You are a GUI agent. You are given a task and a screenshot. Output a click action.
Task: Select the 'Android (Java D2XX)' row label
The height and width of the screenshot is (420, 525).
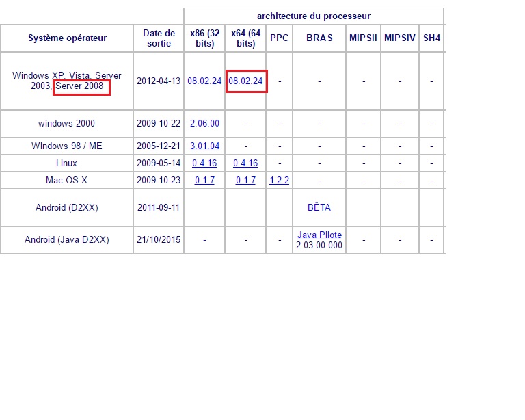[66, 240]
